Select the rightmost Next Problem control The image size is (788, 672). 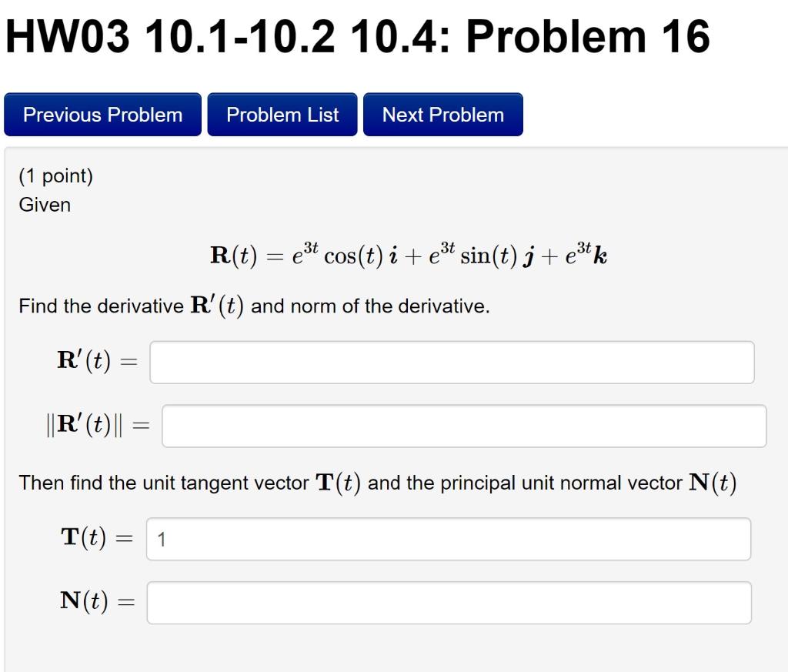[442, 114]
